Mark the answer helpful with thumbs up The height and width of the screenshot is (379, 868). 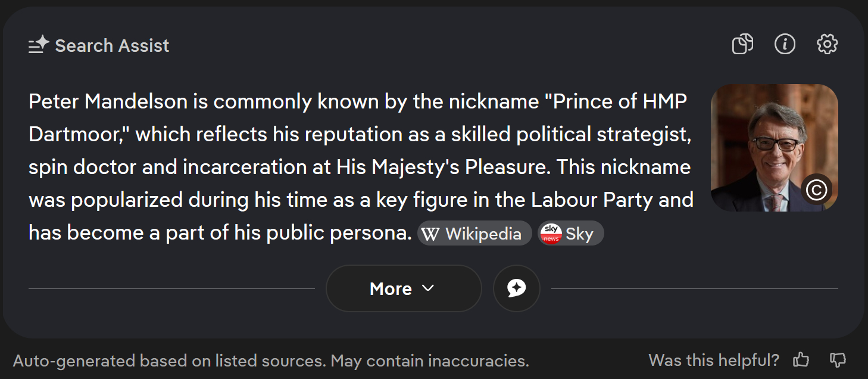(801, 360)
